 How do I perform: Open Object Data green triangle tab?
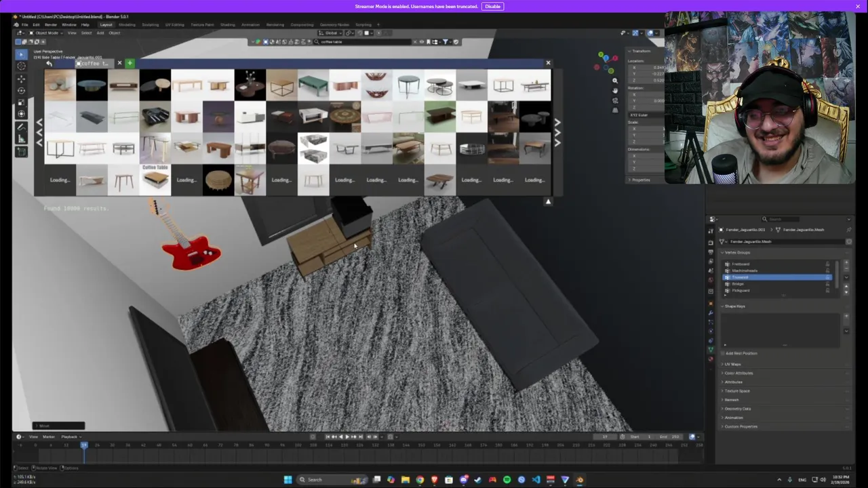[711, 349]
